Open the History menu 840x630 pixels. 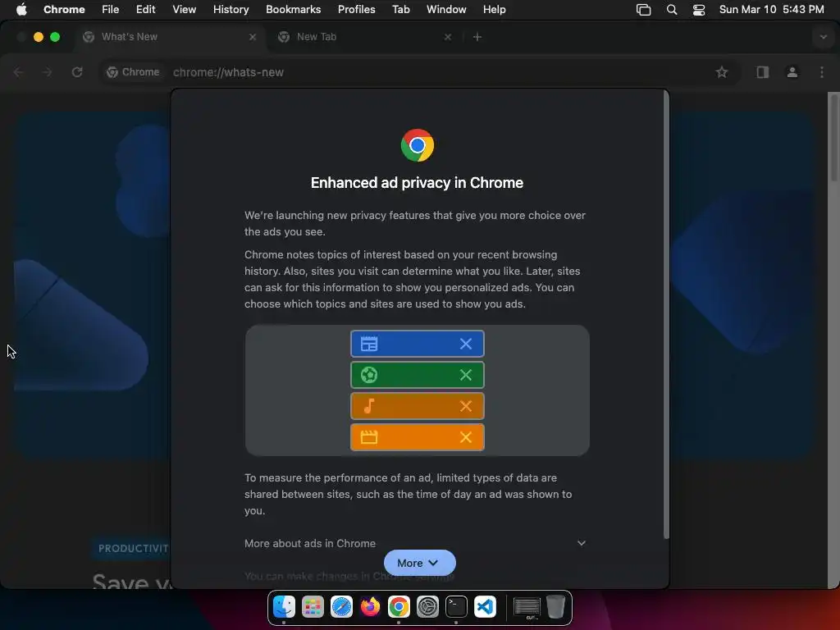(231, 9)
